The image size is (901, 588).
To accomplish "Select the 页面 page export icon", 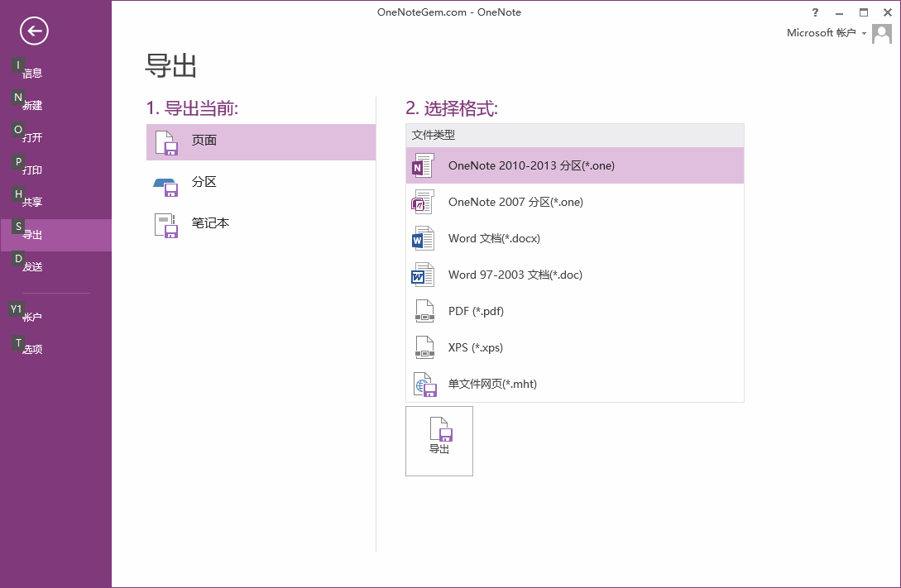I will coord(166,142).
